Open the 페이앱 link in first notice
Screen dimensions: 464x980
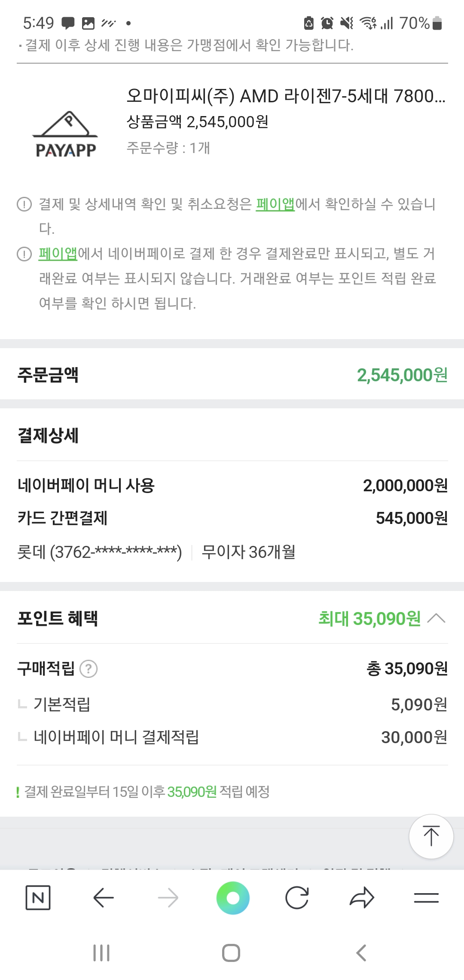tap(275, 204)
